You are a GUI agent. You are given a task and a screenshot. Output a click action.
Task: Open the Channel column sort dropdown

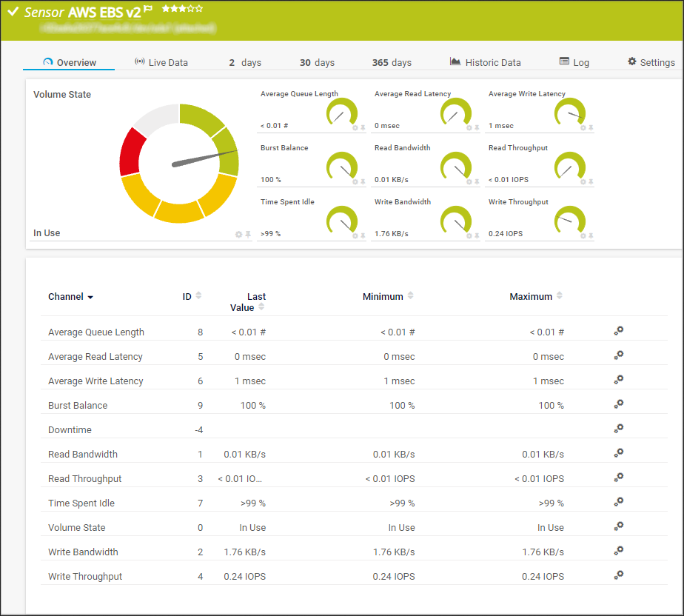pyautogui.click(x=90, y=297)
